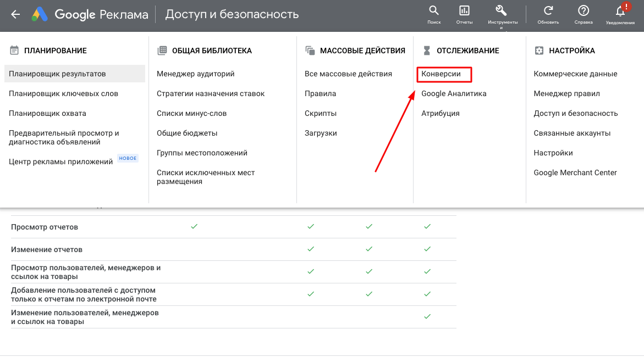The height and width of the screenshot is (357, 644).
Task: Open Настройки in setup column
Action: point(553,153)
